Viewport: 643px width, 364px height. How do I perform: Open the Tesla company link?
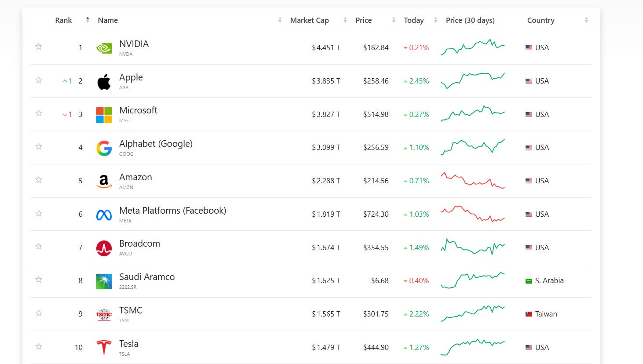(129, 344)
